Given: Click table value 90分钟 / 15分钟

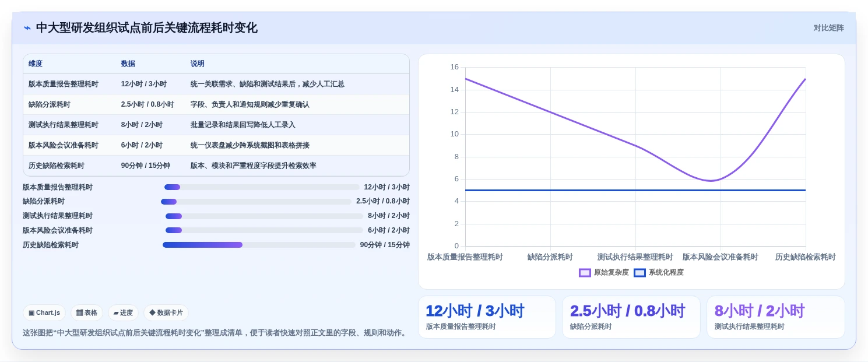Looking at the screenshot, I should pyautogui.click(x=146, y=166).
